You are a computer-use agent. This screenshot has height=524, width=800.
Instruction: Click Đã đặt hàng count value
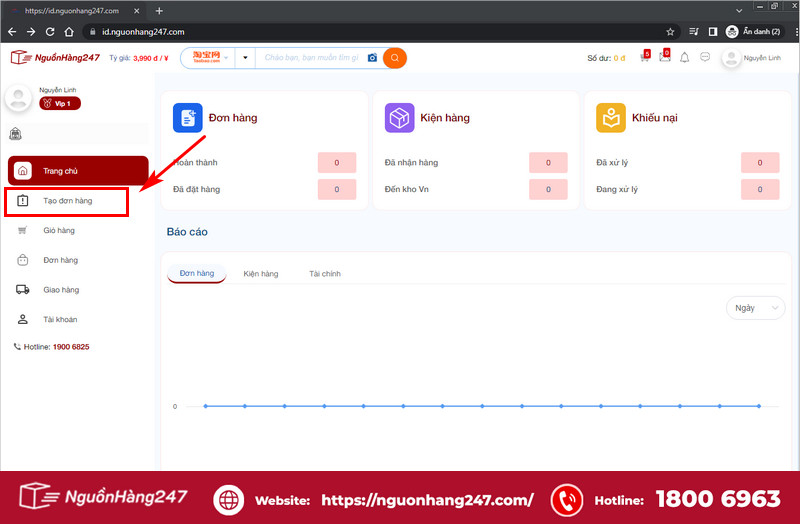click(337, 189)
